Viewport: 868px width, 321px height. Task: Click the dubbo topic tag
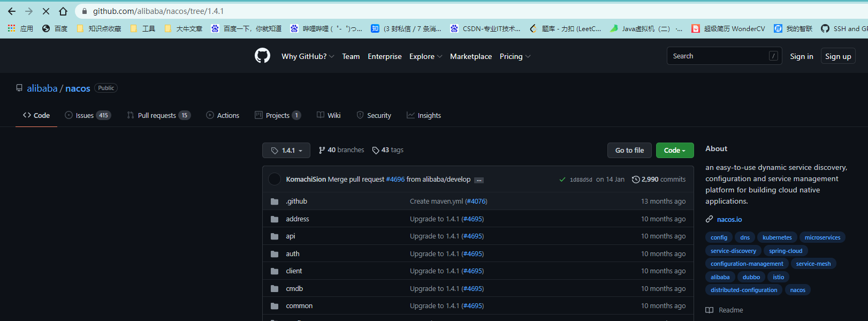(751, 277)
